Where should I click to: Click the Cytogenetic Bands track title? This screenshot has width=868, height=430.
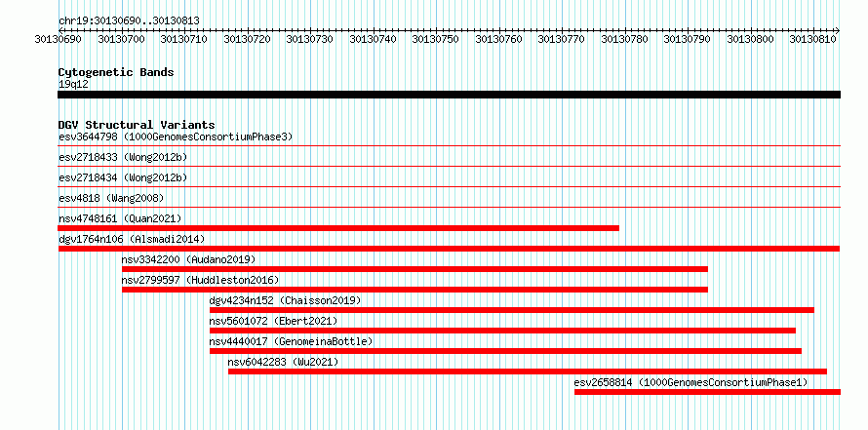pyautogui.click(x=116, y=72)
